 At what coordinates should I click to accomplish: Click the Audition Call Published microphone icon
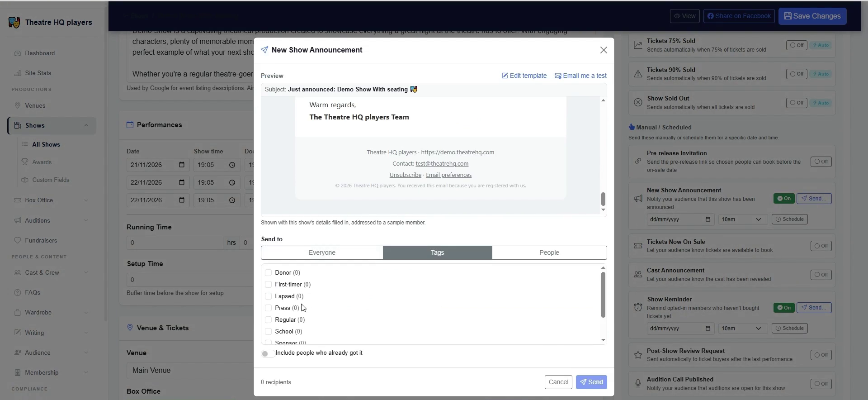click(638, 383)
